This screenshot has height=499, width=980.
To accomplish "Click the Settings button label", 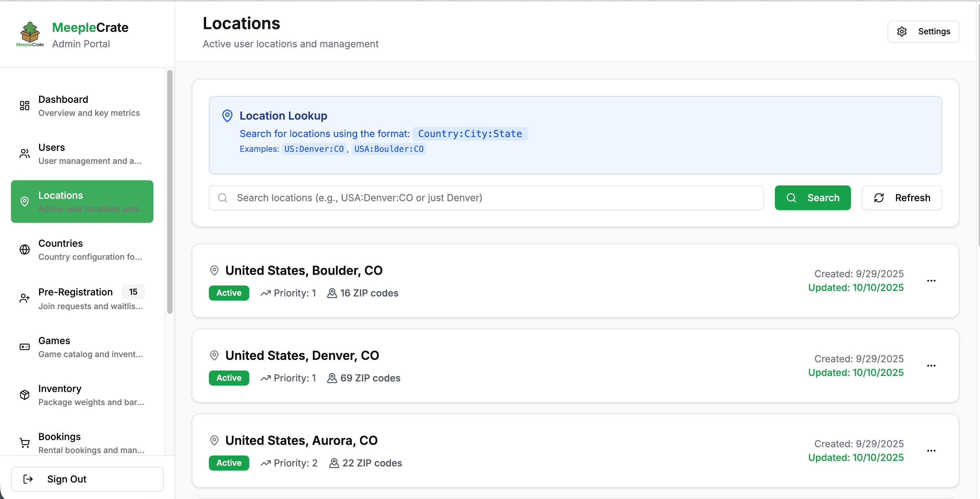I will (934, 32).
